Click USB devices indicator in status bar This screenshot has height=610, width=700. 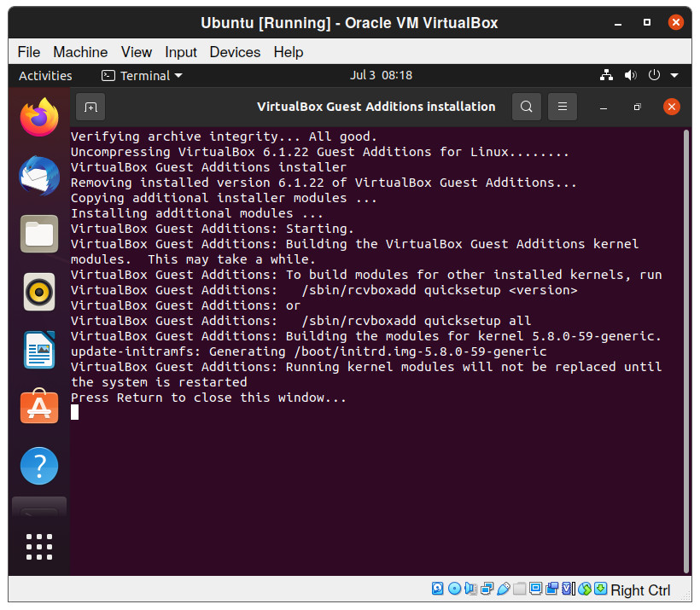coord(504,589)
